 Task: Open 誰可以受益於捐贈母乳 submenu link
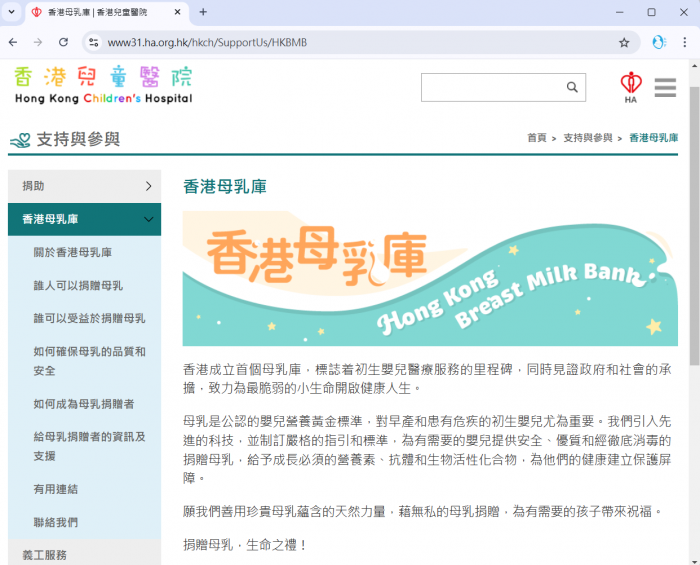pyautogui.click(x=89, y=318)
